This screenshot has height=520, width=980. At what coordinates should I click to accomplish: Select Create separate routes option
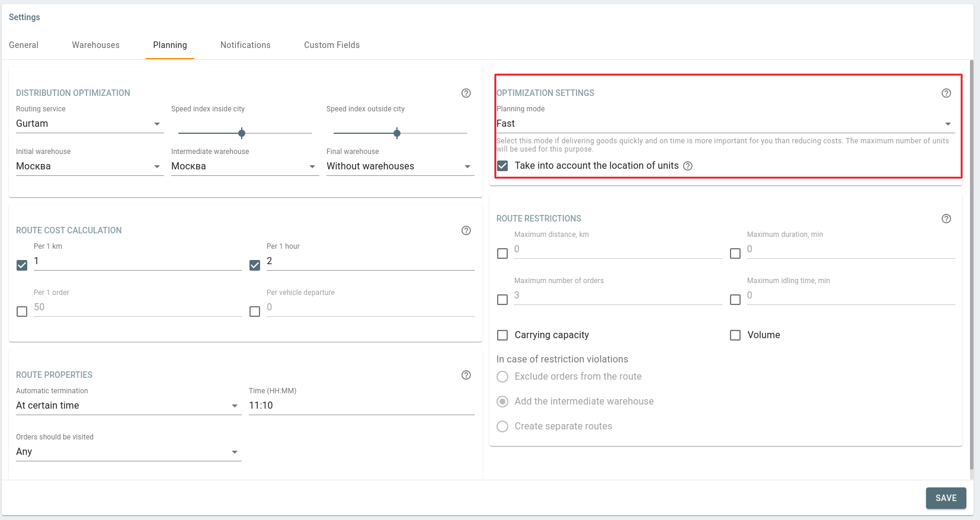(x=502, y=426)
